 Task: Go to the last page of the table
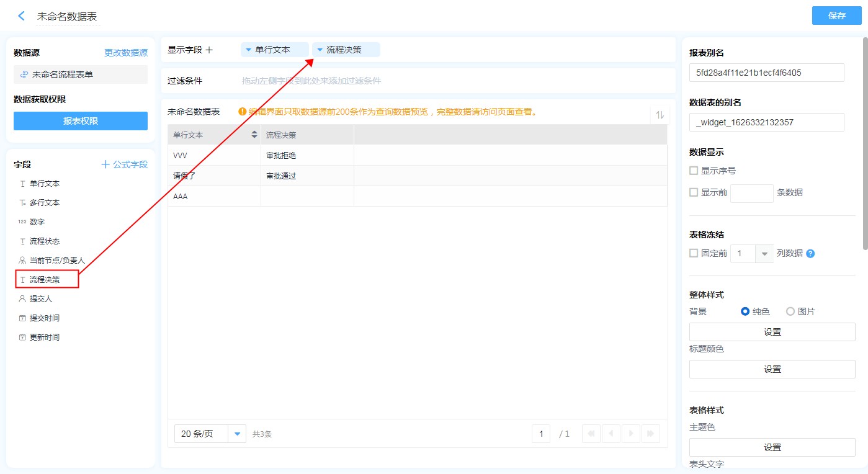650,434
